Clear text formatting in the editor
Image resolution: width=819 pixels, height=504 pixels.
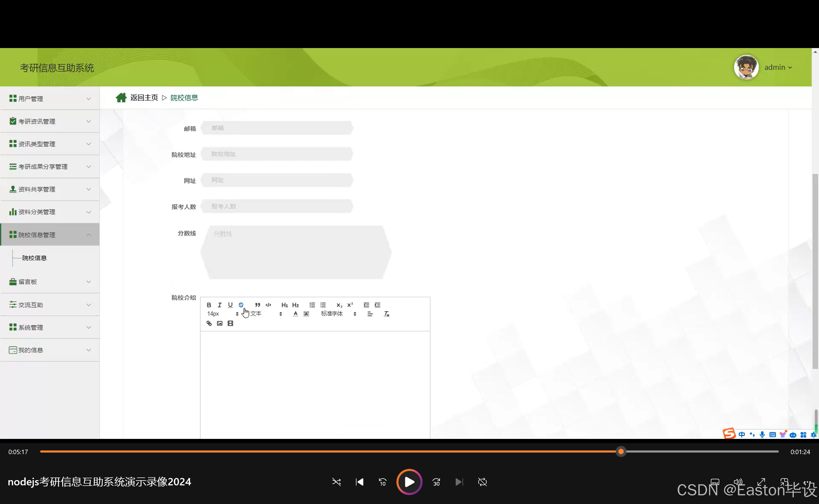click(x=386, y=314)
